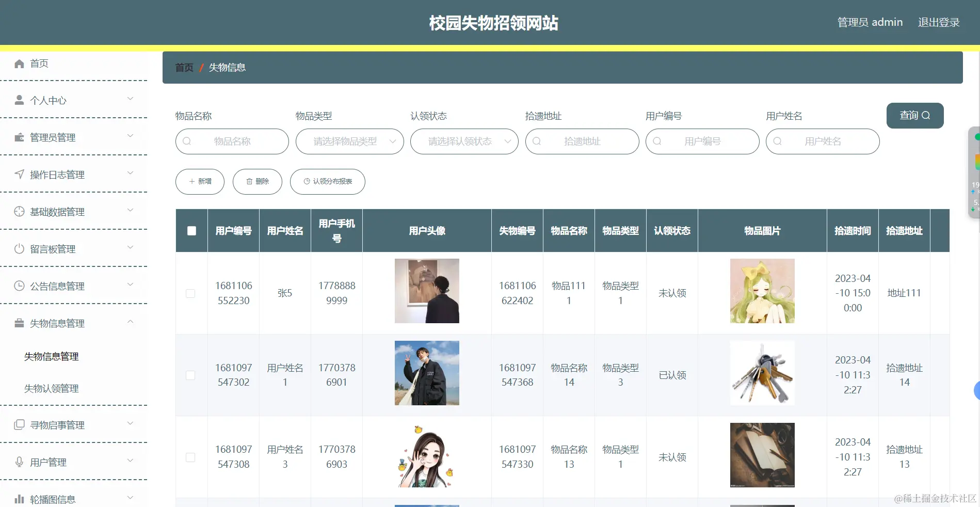Click the paper plane icon for 操作日志管理
The height and width of the screenshot is (507, 980).
19,175
